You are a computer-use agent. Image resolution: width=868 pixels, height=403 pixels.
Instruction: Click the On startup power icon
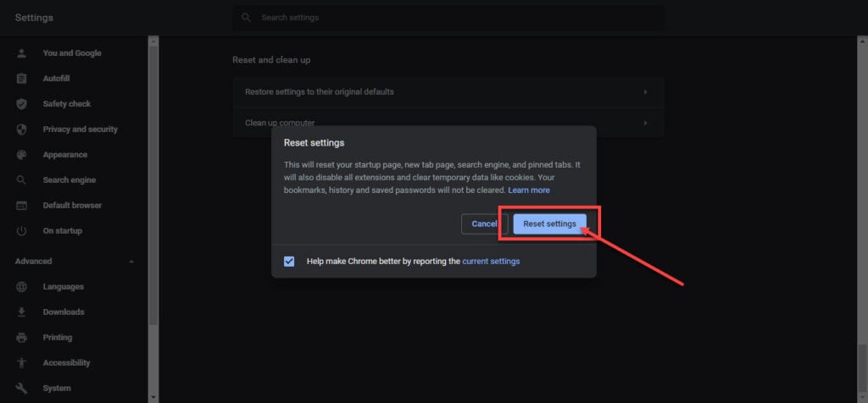tap(21, 231)
